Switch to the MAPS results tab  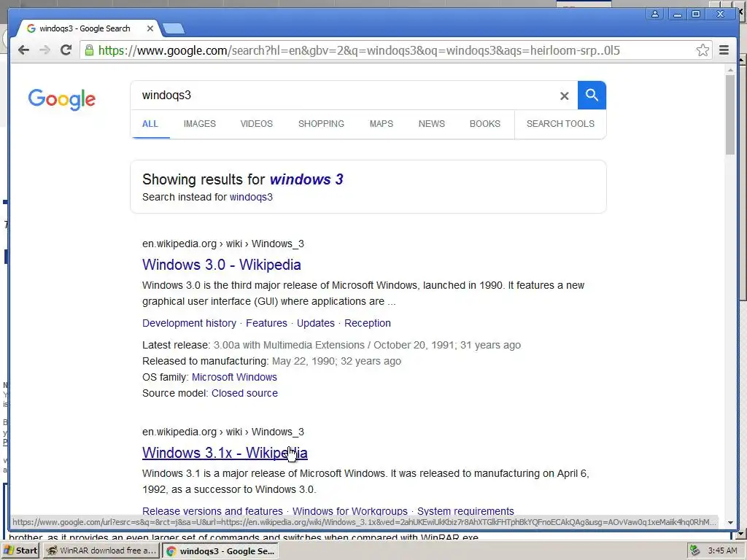(x=381, y=124)
